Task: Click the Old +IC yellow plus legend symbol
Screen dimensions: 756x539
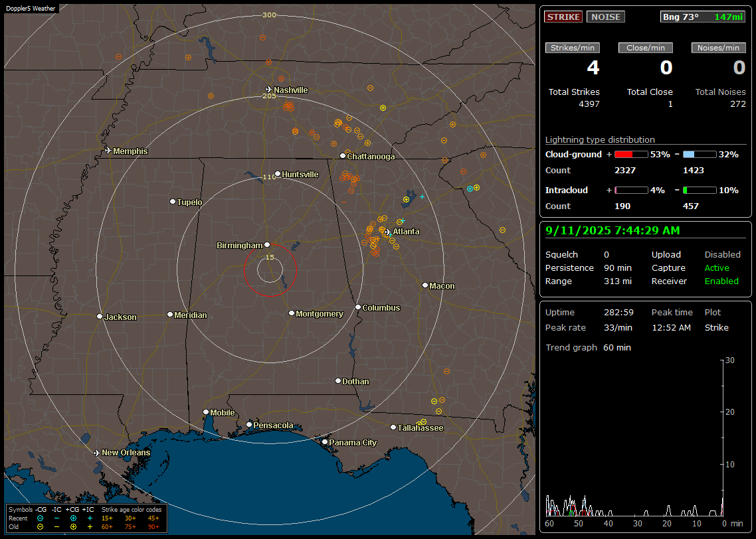Action: (90, 527)
